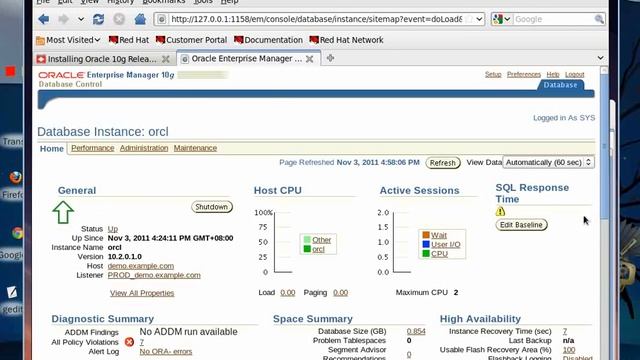Click the address bar URL field

point(316,19)
